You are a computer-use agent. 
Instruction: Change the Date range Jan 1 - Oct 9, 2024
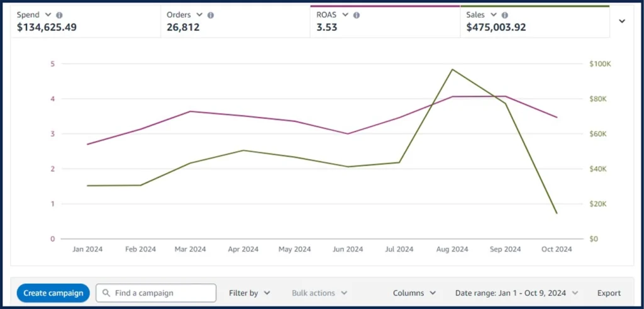click(x=516, y=293)
